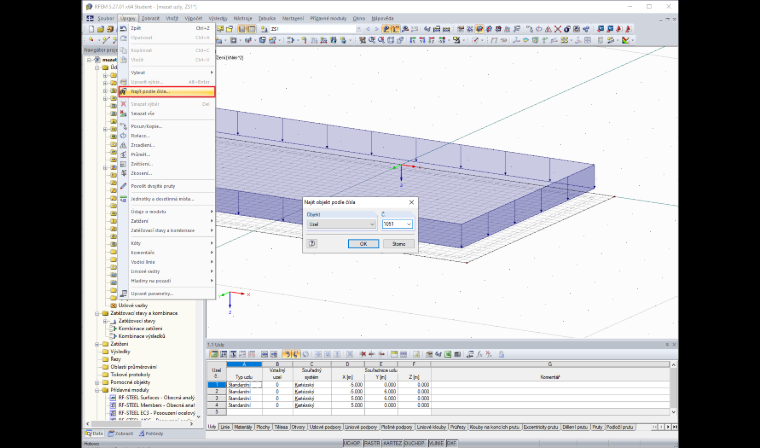This screenshot has height=448, width=760.
Task: Open the Nástroje menu
Action: point(242,18)
